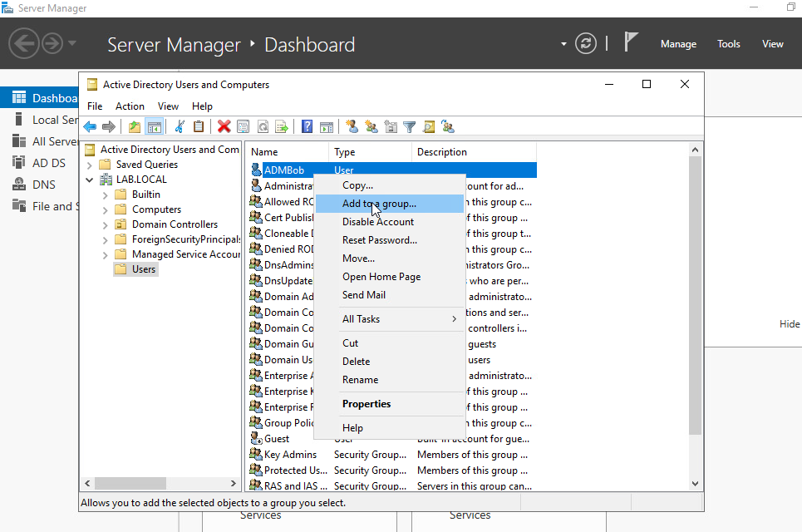Open the dropdown arrow beside the refresh icon
The width and height of the screenshot is (802, 532).
click(x=563, y=44)
